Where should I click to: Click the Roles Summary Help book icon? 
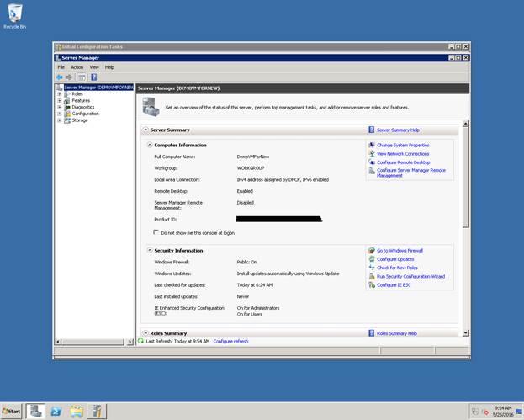pos(371,333)
